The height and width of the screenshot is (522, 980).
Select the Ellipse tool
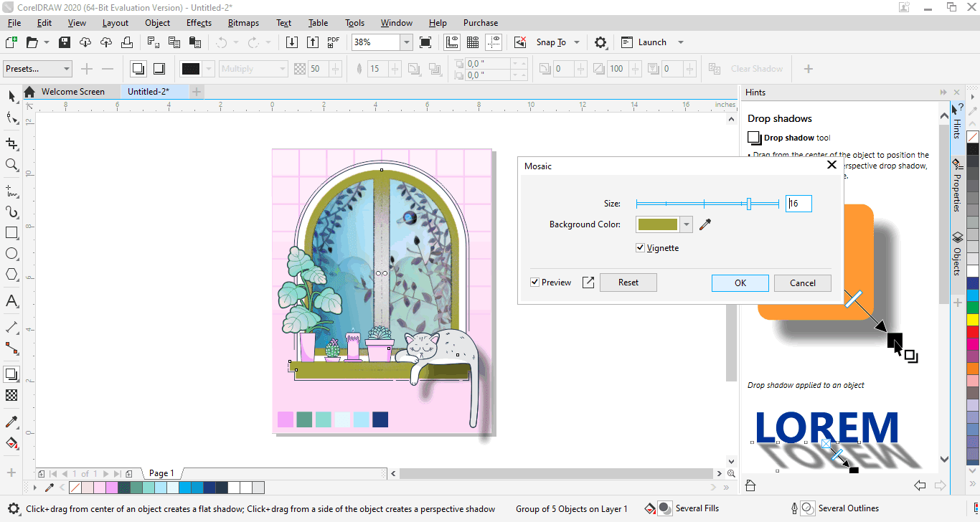click(11, 253)
